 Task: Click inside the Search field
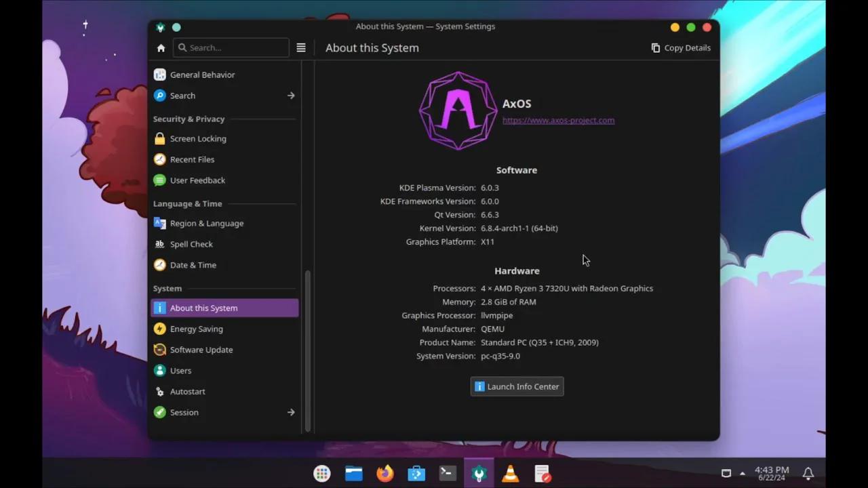pyautogui.click(x=231, y=47)
